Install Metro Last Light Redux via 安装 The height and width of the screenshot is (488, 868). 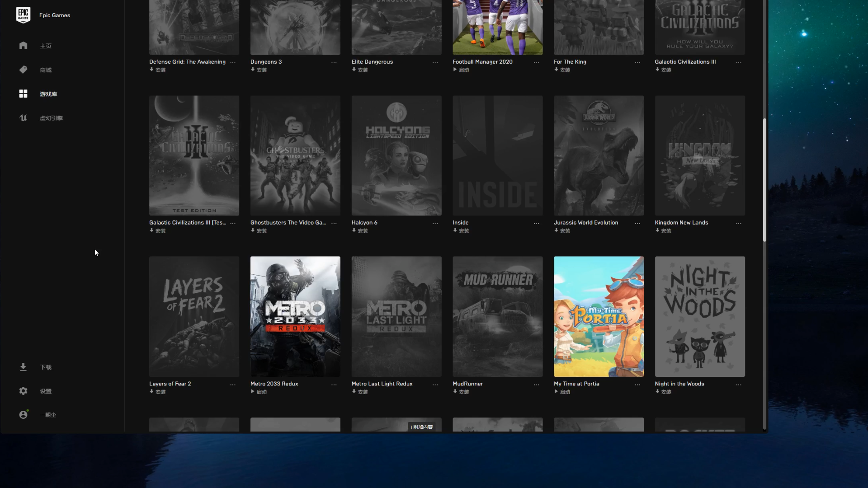360,392
